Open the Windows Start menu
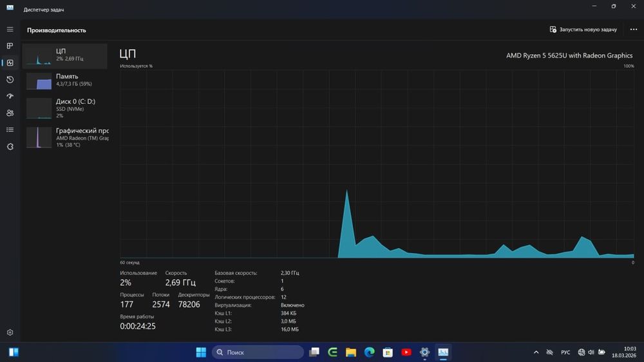Screen dimensions: 644x362 (x=201, y=352)
